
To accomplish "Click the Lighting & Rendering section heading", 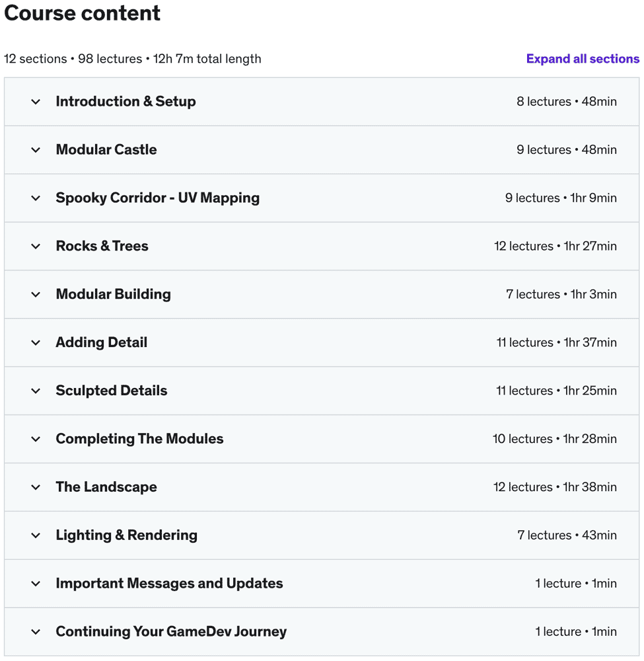I will click(x=126, y=536).
